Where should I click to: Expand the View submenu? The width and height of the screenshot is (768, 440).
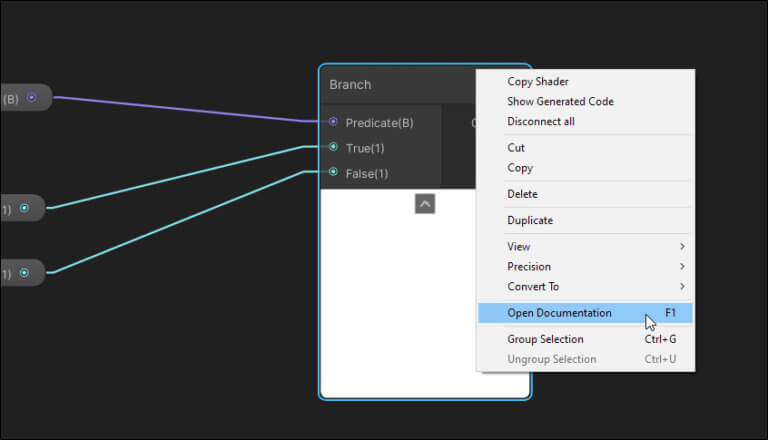[585, 246]
